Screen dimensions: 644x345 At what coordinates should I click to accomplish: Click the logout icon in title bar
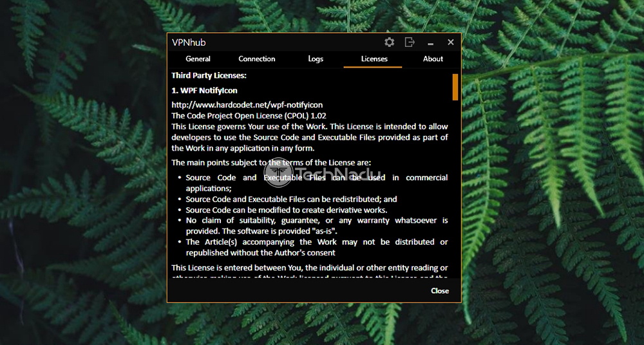coord(410,42)
